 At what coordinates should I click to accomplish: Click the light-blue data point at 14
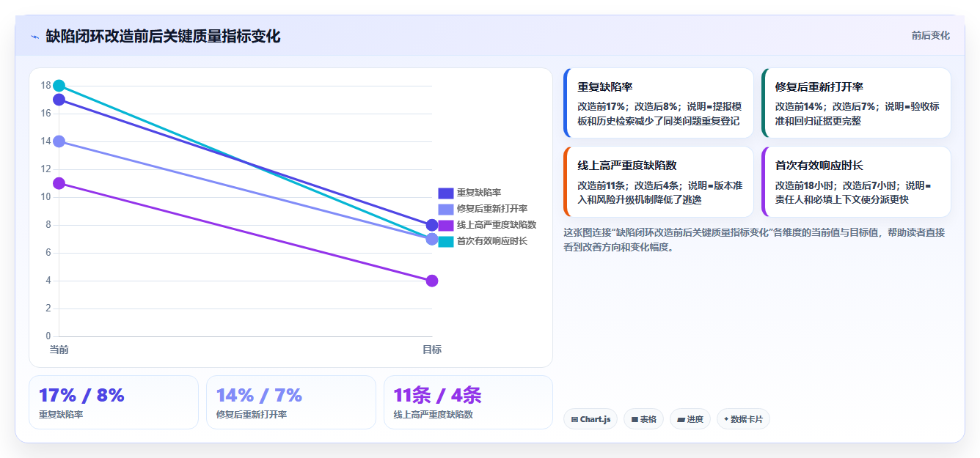pos(59,141)
